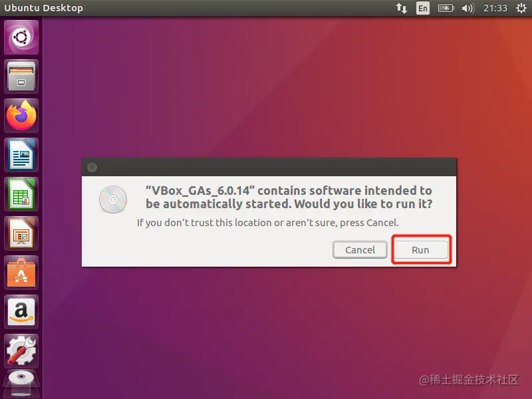Viewport: 532px width, 399px height.
Task: Open the Ubuntu Dash search launcher
Action: click(21, 37)
